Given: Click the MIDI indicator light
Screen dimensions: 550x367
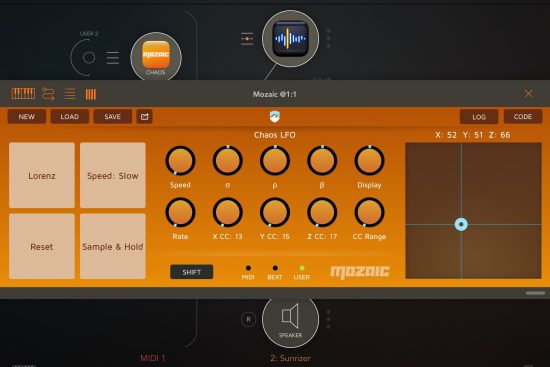Looking at the screenshot, I should [x=248, y=268].
